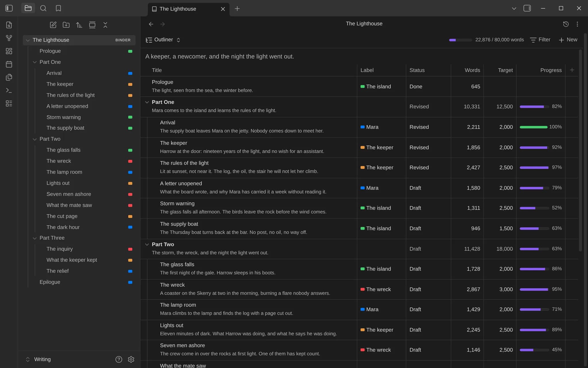Create a new folder in binder
Viewport: 588px width, 368px height.
pyautogui.click(x=66, y=25)
